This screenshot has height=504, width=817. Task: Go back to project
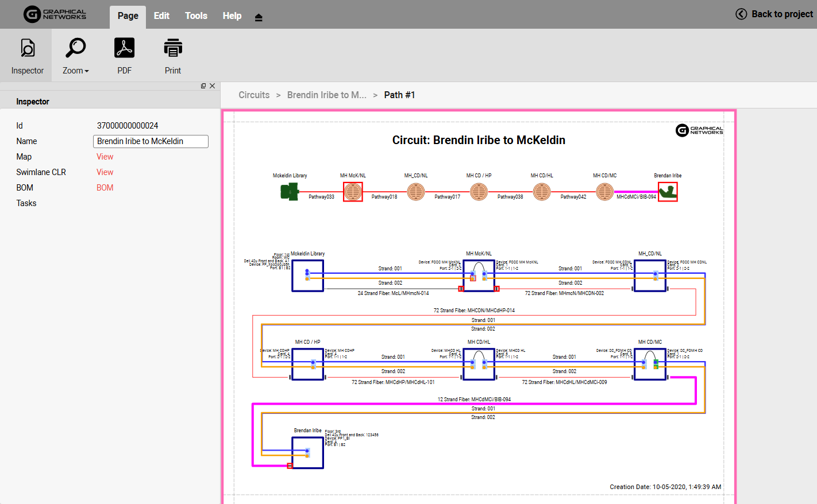pos(774,14)
